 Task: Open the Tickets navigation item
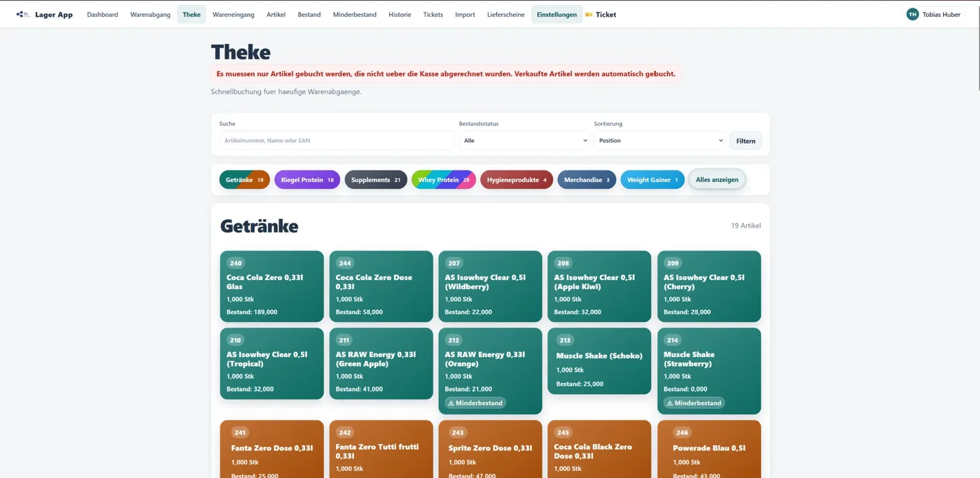[x=433, y=15]
